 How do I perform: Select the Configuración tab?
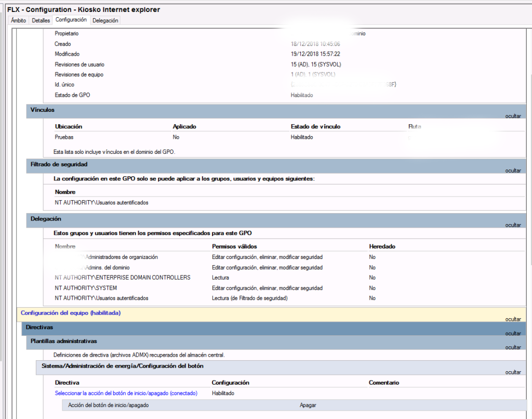pyautogui.click(x=71, y=20)
